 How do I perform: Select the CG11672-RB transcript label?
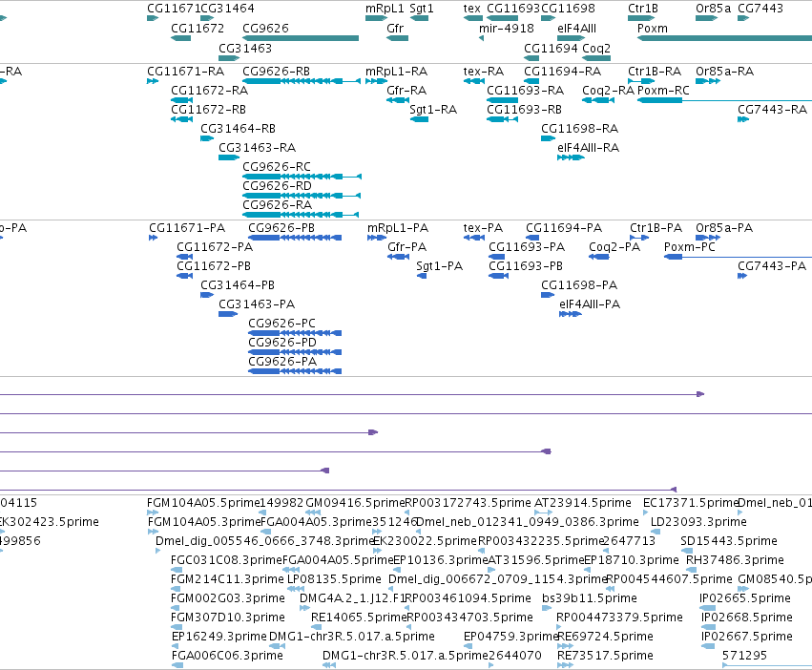tap(208, 110)
